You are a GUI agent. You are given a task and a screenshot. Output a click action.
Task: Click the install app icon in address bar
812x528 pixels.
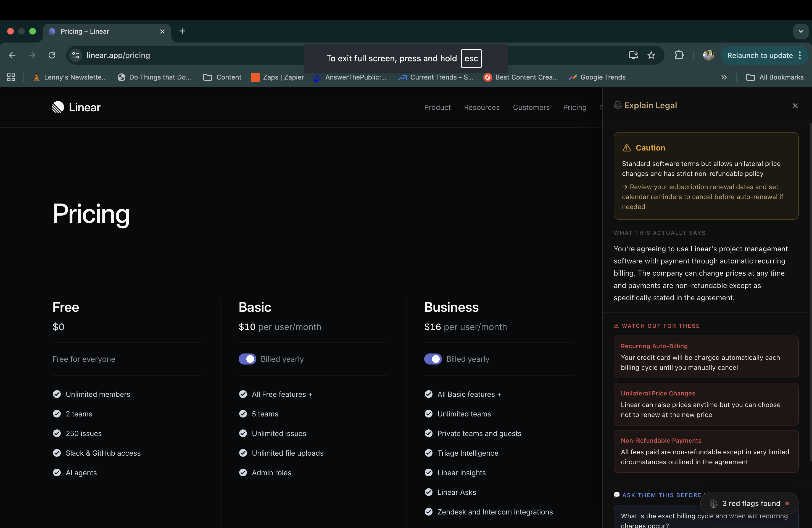point(633,55)
